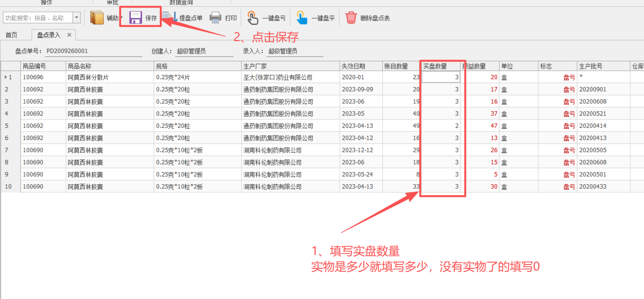Viewport: 644px width, 299px height.
Task: Click the 湖南科伦制药有限公司 cell in row 7
Action: [290, 150]
